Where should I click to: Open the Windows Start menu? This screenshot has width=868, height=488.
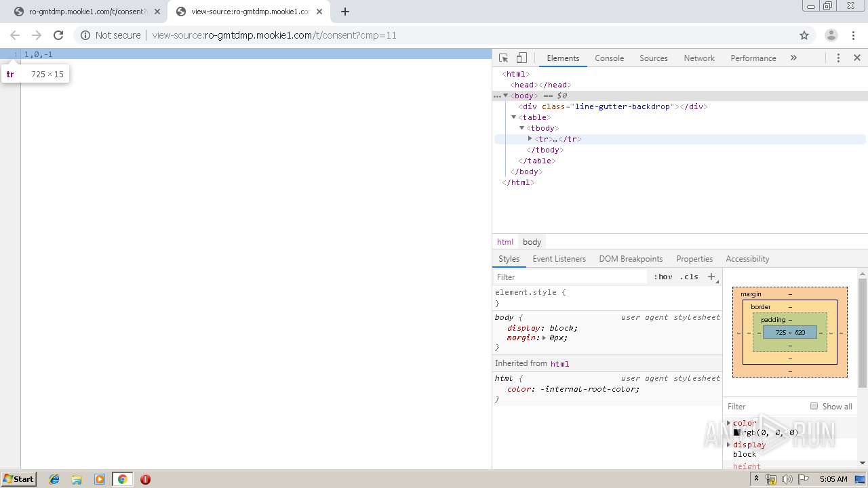[x=18, y=479]
